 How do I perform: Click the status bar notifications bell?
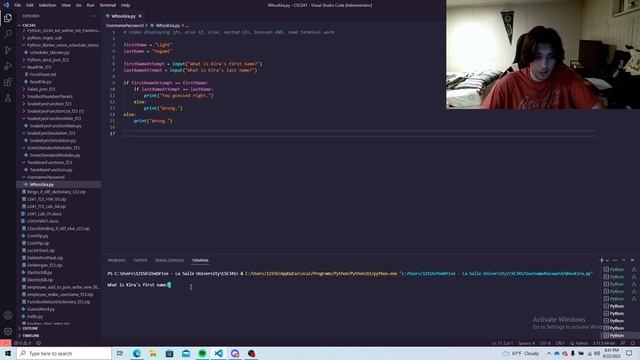[x=633, y=343]
